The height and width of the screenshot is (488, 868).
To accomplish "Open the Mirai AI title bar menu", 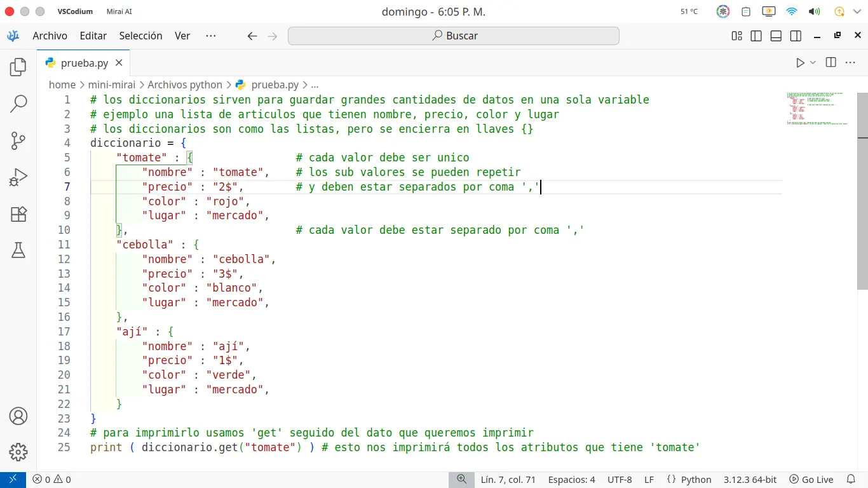I will click(x=119, y=11).
